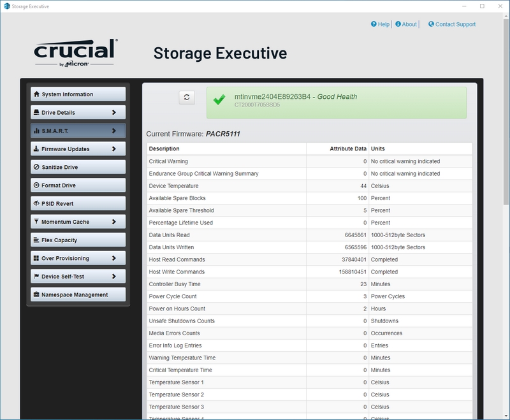Click the download icon beside Firmware Updates
This screenshot has width=510, height=420.
tap(36, 148)
